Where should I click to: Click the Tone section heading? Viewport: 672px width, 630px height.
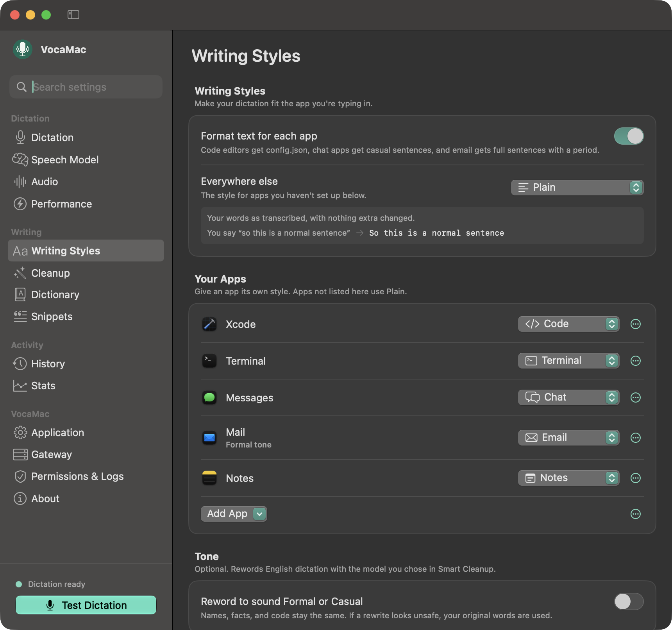(x=207, y=557)
